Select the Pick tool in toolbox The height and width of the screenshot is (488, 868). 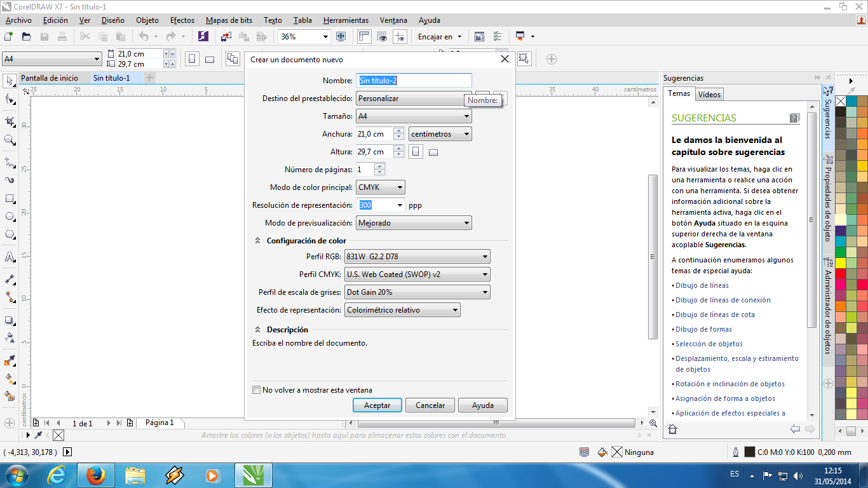[10, 81]
